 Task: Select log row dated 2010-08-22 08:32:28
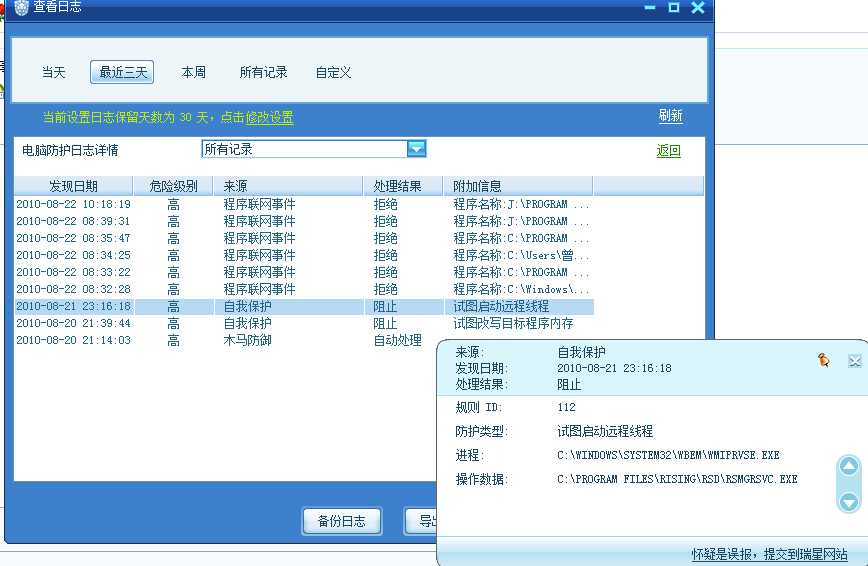pyautogui.click(x=304, y=289)
